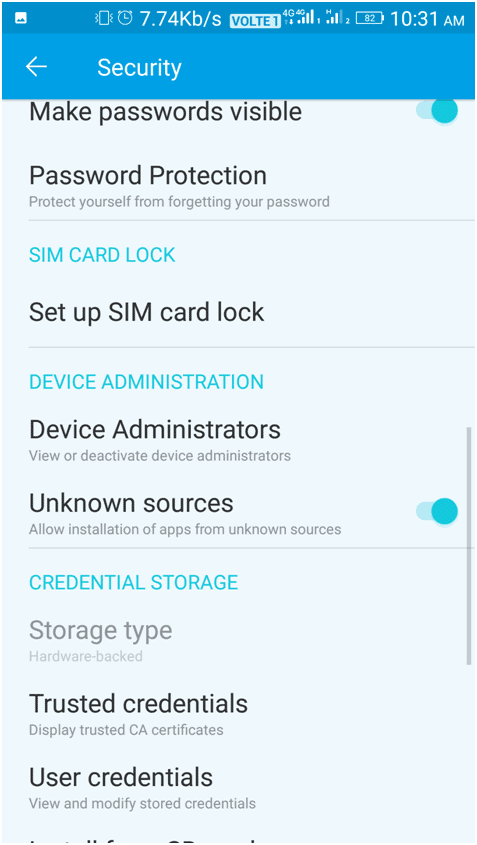
Task: Tap the battery indicator icon
Action: (369, 19)
